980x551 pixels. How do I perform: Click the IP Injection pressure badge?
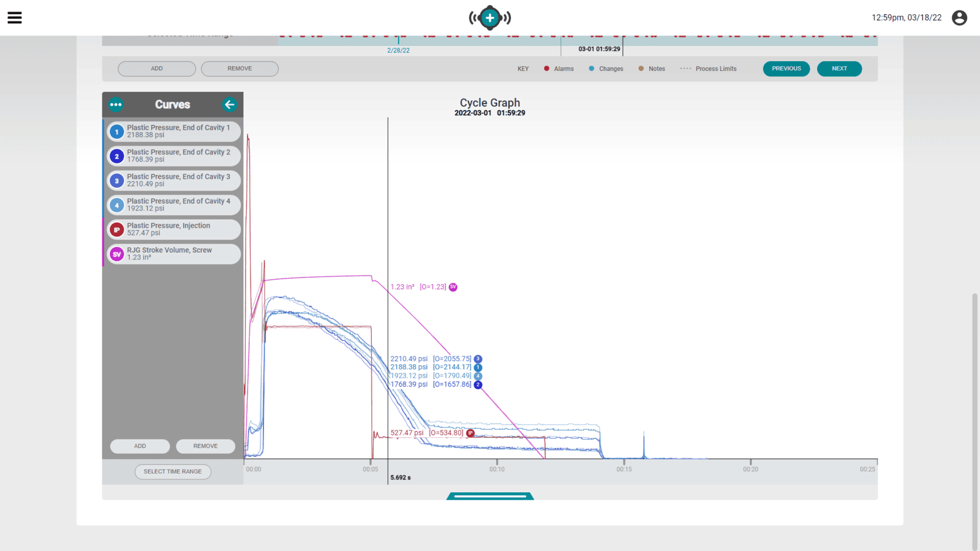117,230
